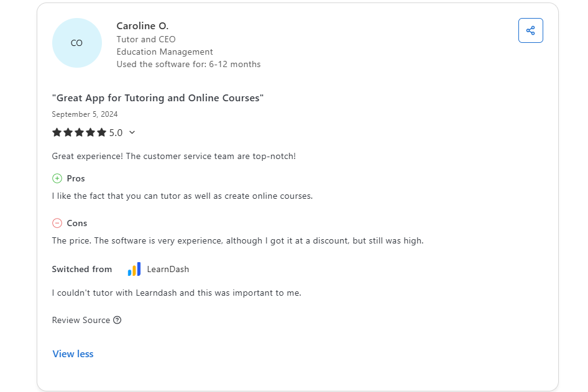Click the first star in the rating
The image size is (588, 392).
(57, 132)
